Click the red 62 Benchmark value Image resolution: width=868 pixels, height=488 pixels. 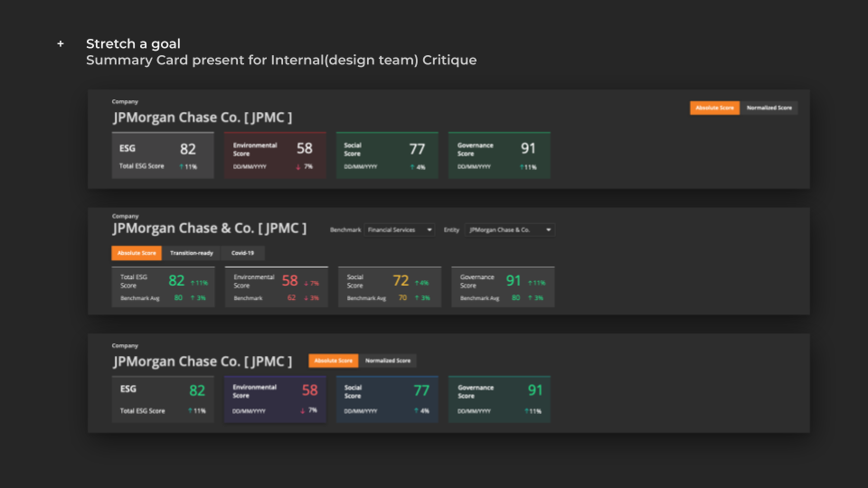pos(291,297)
